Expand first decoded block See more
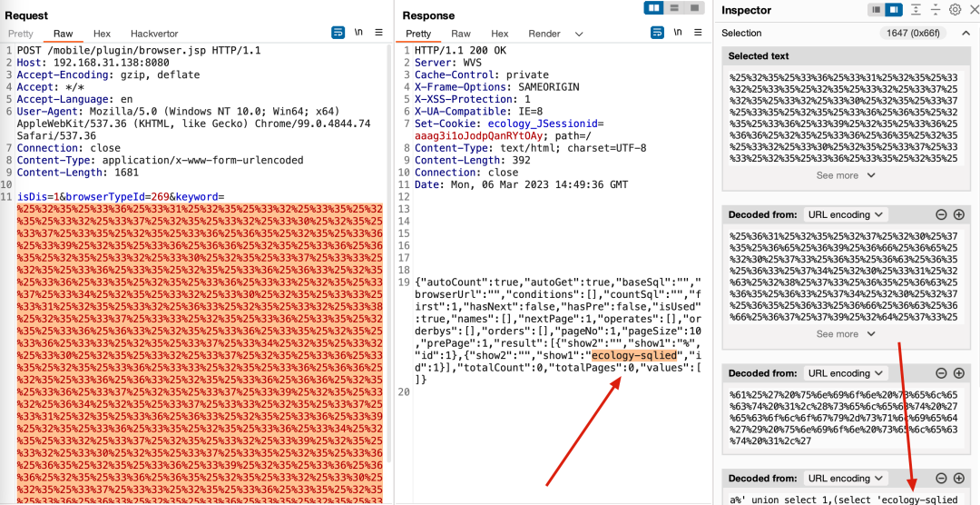The height and width of the screenshot is (505, 980). 847,333
